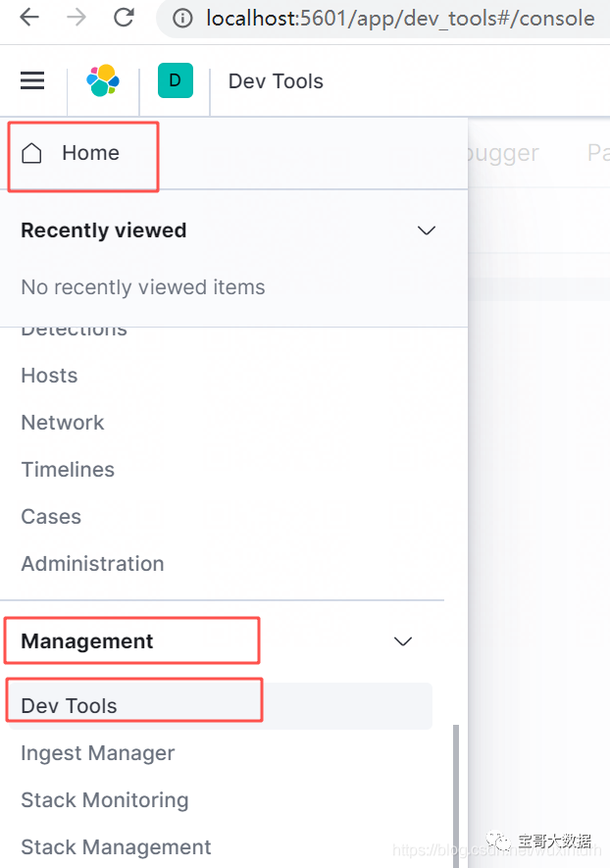
Task: Select Dev Tools in Management
Action: click(x=69, y=706)
